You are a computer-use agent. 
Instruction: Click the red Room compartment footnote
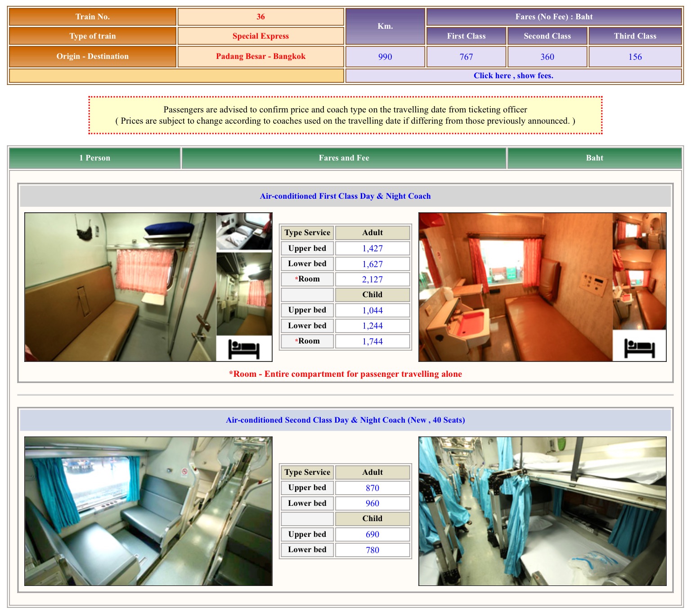point(345,374)
